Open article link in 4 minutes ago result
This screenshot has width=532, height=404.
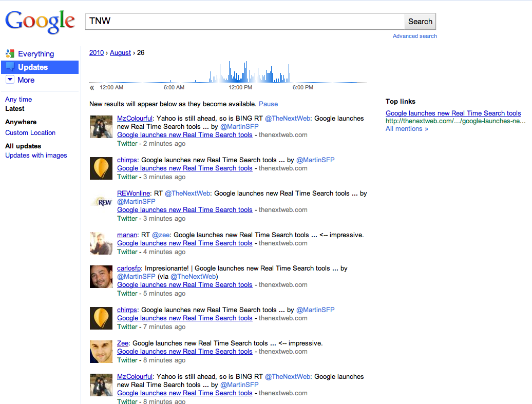pos(184,243)
